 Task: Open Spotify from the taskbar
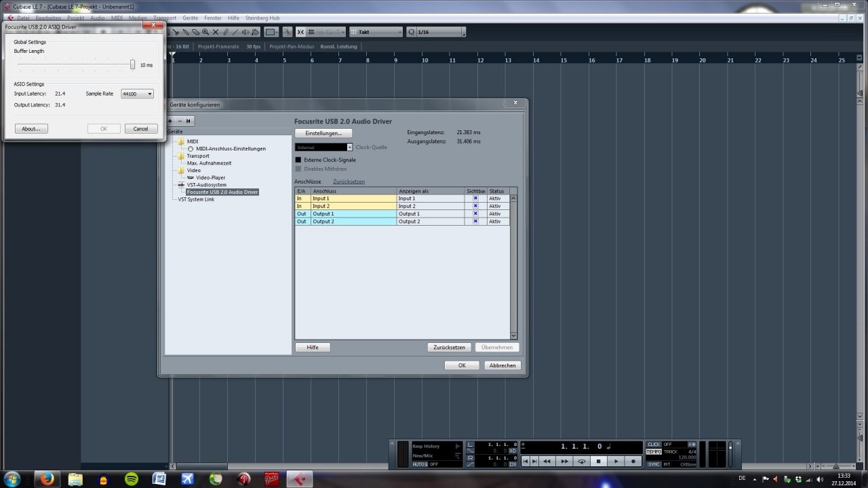click(x=132, y=479)
